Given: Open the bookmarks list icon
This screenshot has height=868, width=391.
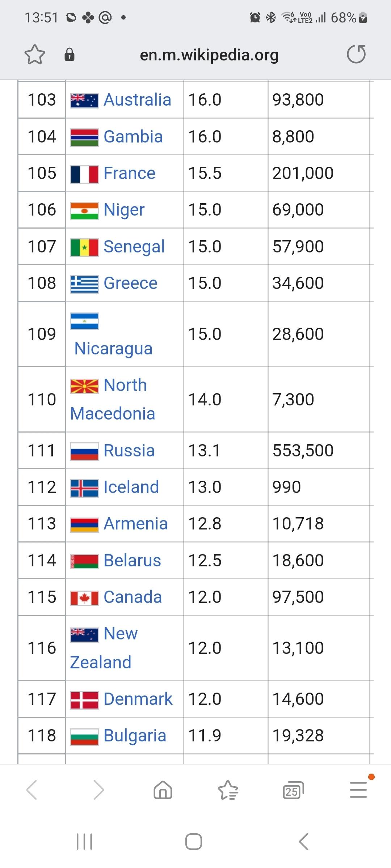Looking at the screenshot, I should (x=228, y=790).
